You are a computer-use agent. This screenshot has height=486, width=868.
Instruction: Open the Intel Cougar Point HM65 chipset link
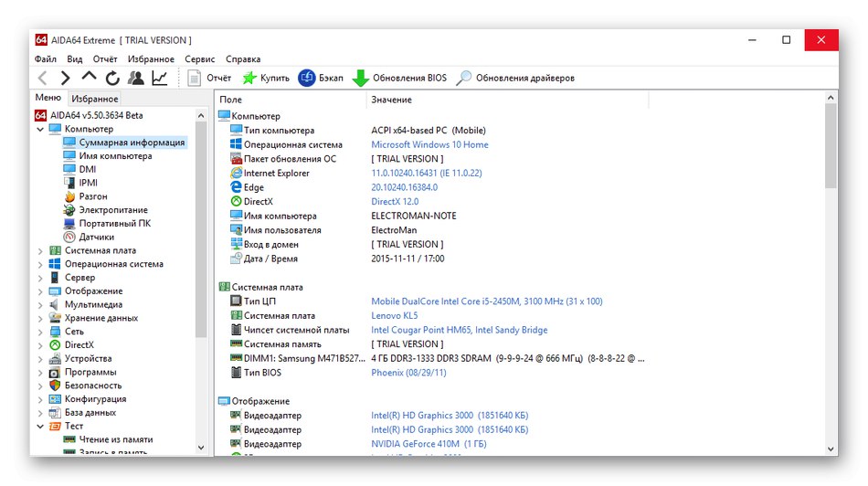click(x=459, y=330)
